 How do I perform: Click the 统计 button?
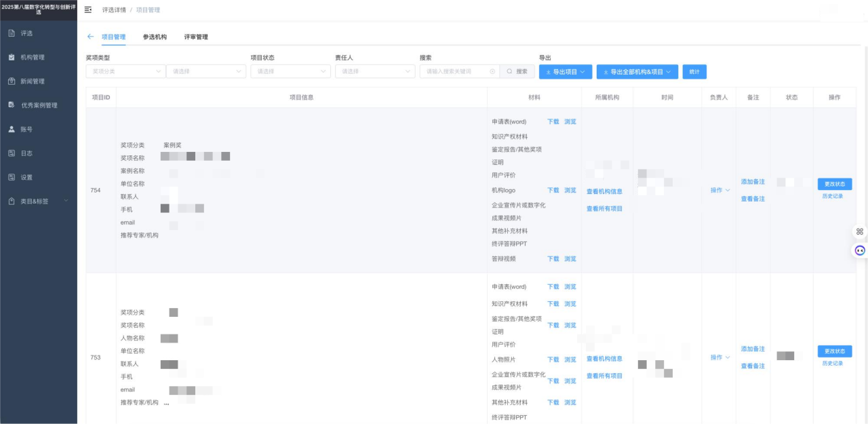pos(694,71)
